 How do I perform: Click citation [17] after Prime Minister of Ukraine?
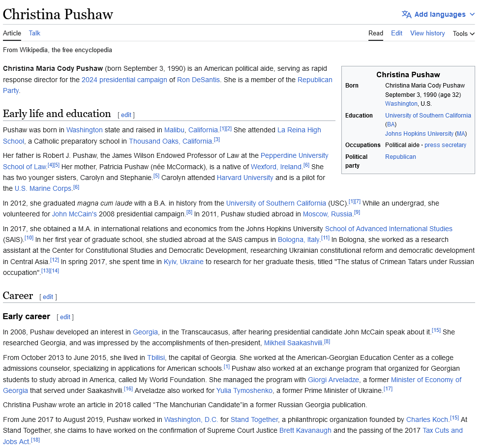click(388, 388)
